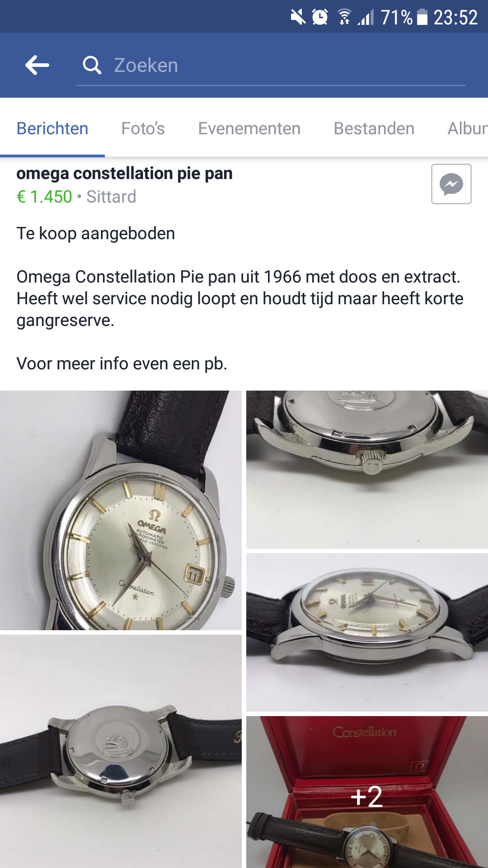Tap the back arrow icon
Screen dimensions: 488x868
point(37,65)
